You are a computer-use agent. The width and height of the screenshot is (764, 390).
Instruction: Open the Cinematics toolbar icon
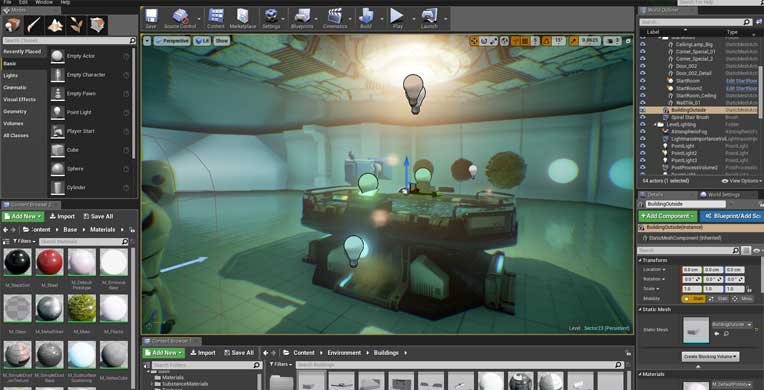[335, 18]
